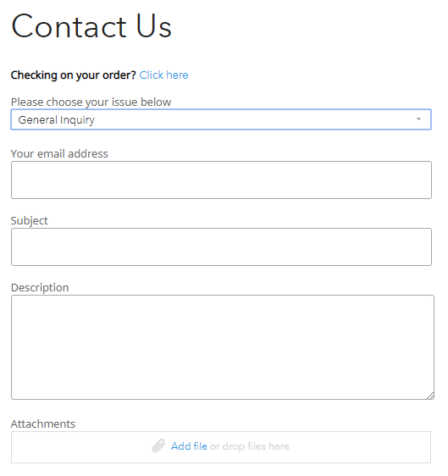Open the General Inquiry issue dropdown
Viewport: 448px width, 476px height.
pyautogui.click(x=221, y=119)
